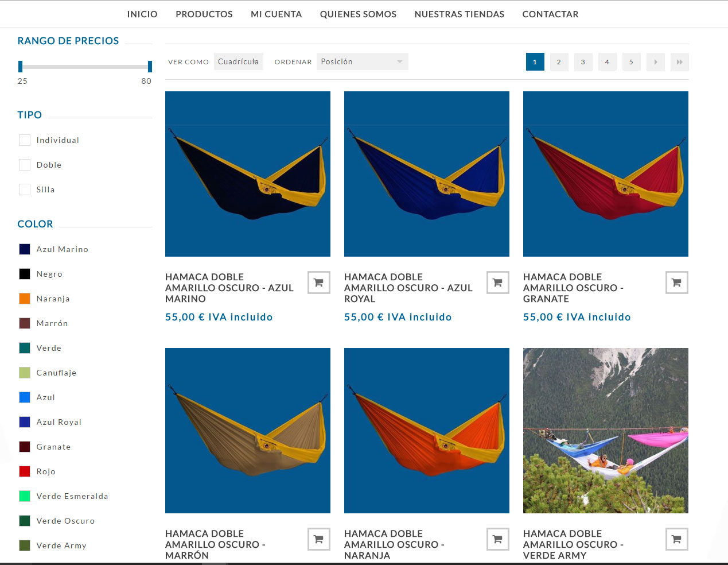Select current page 1 button
728x565 pixels.
tap(535, 62)
